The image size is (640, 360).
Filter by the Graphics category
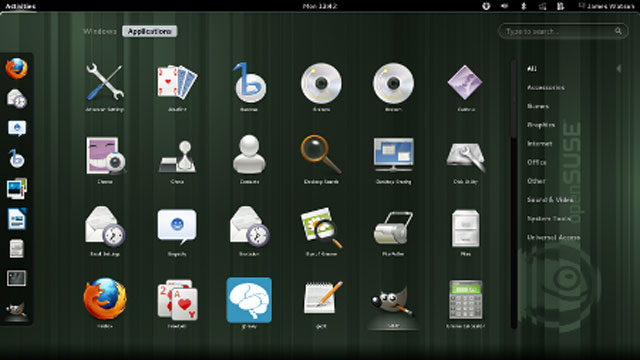click(x=541, y=125)
